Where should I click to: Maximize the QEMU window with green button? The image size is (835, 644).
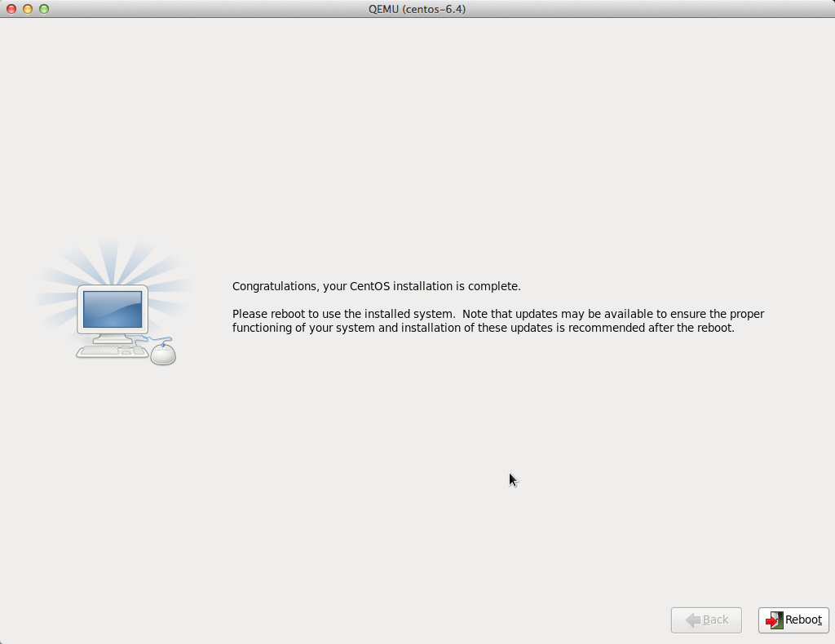[x=44, y=9]
